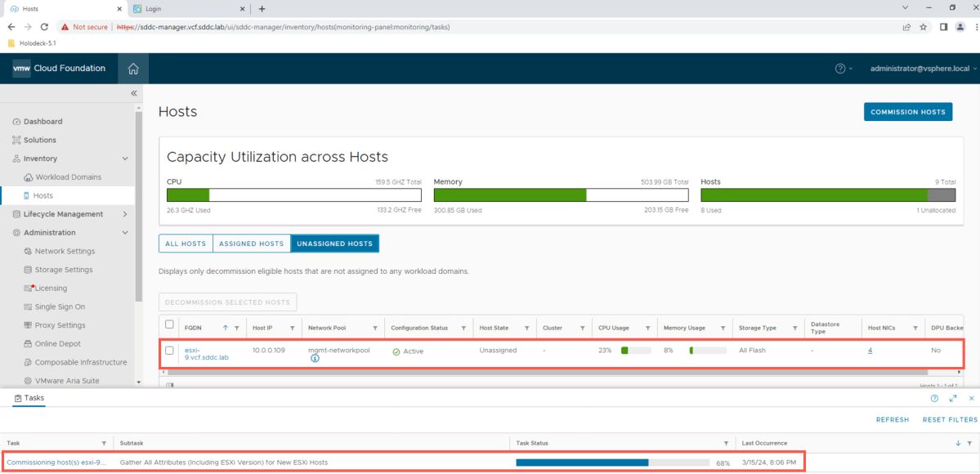
Task: Filter the Host IP column
Action: pos(292,328)
